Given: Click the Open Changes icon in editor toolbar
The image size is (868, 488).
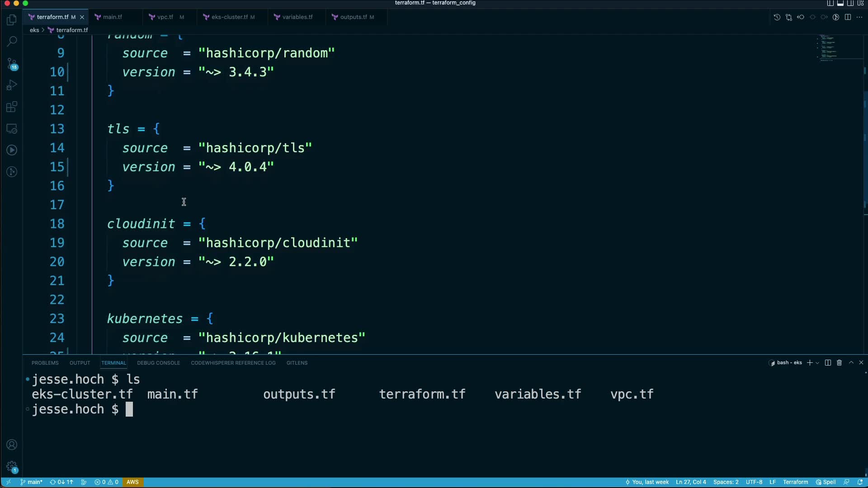Looking at the screenshot, I should coord(789,17).
